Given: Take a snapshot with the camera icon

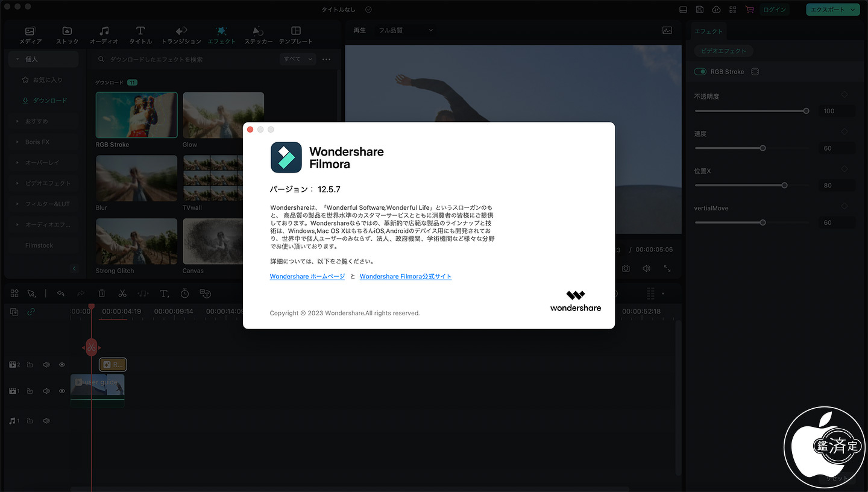Looking at the screenshot, I should pos(626,268).
